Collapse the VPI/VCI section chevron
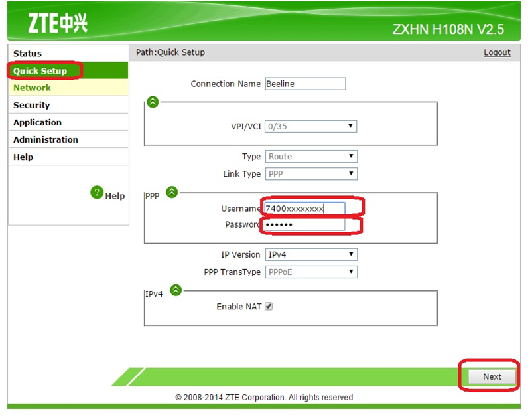 pyautogui.click(x=153, y=102)
